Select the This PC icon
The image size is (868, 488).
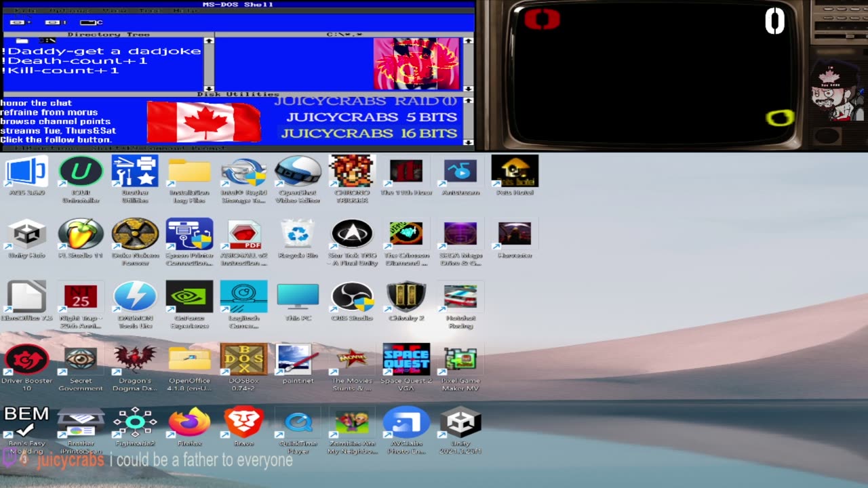298,302
